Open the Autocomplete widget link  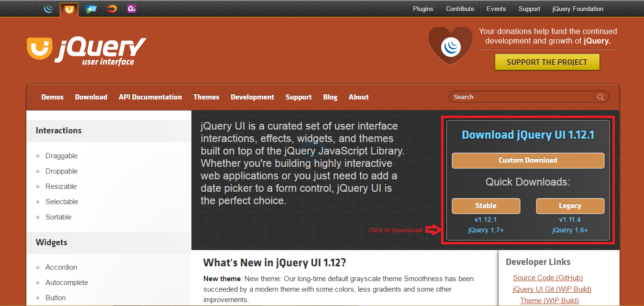67,283
